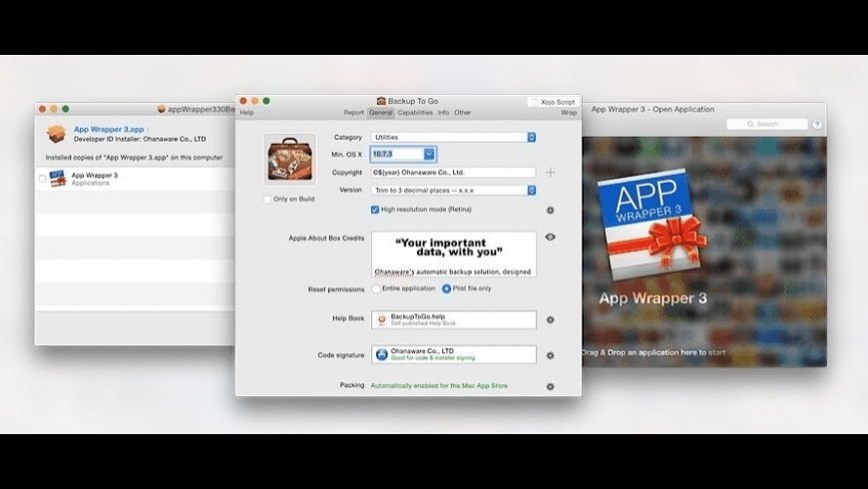Viewport: 868px width, 489px height.
Task: Click the Code signature Ohanaware Co., LTD field
Action: coord(454,355)
